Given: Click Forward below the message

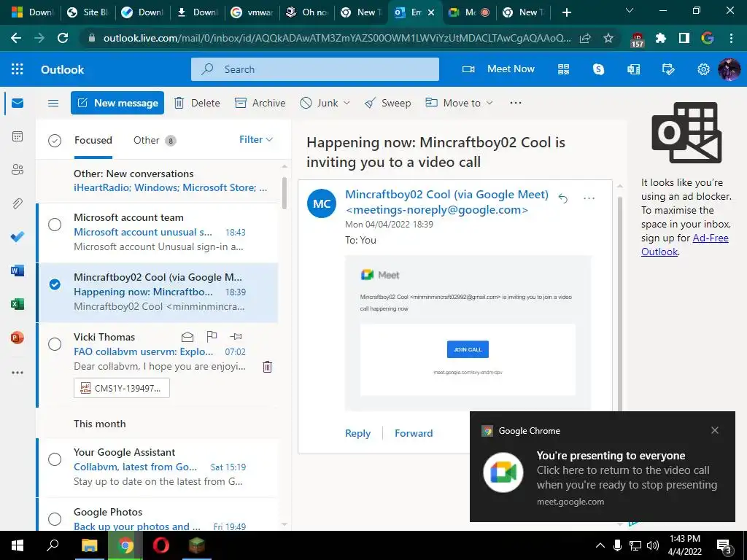Looking at the screenshot, I should [414, 433].
